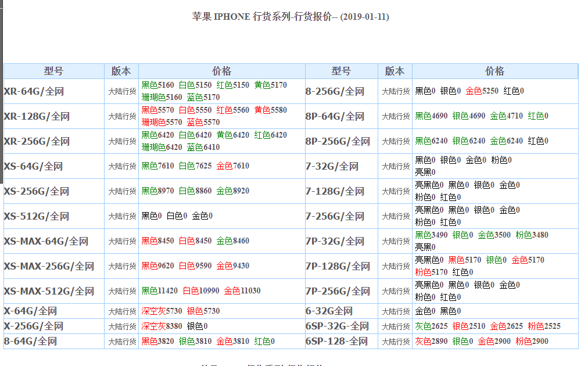Click price 银色6240 in 8P-256G row

coord(469,141)
